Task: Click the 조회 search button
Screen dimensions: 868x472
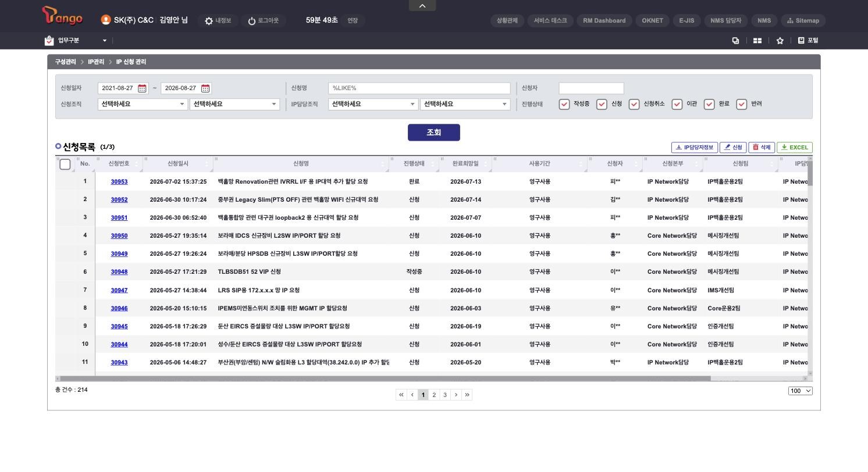Action: point(434,133)
